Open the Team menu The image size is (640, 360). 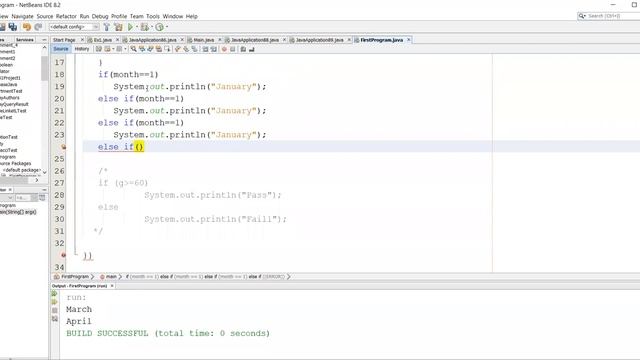[x=137, y=16]
